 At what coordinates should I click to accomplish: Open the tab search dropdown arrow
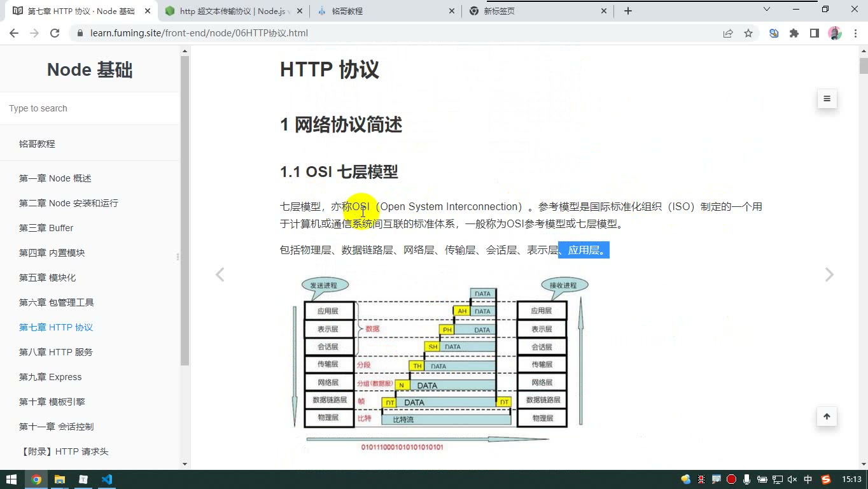[x=767, y=10]
